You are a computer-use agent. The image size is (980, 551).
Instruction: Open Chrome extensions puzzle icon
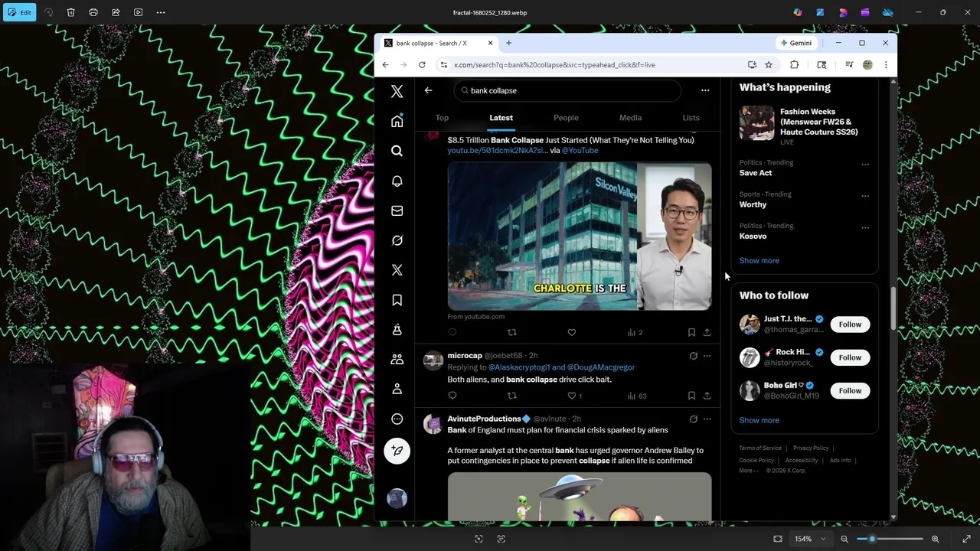pyautogui.click(x=794, y=65)
